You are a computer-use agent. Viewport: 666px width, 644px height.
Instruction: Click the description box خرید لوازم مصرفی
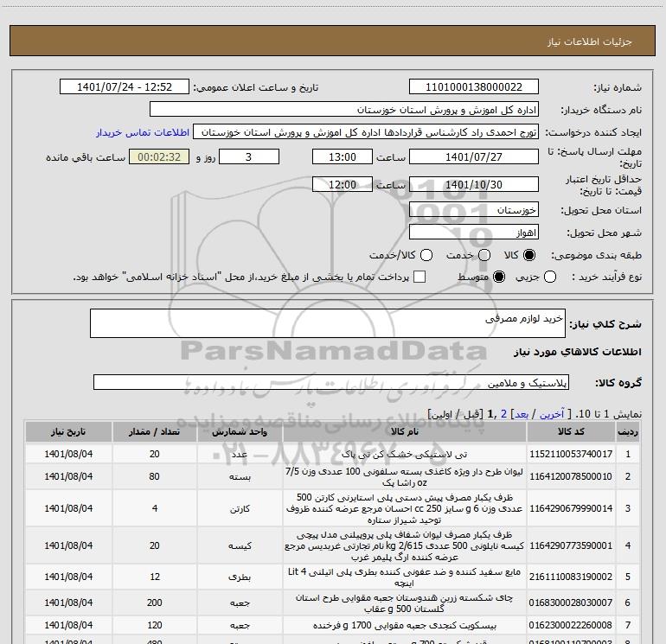[328, 323]
